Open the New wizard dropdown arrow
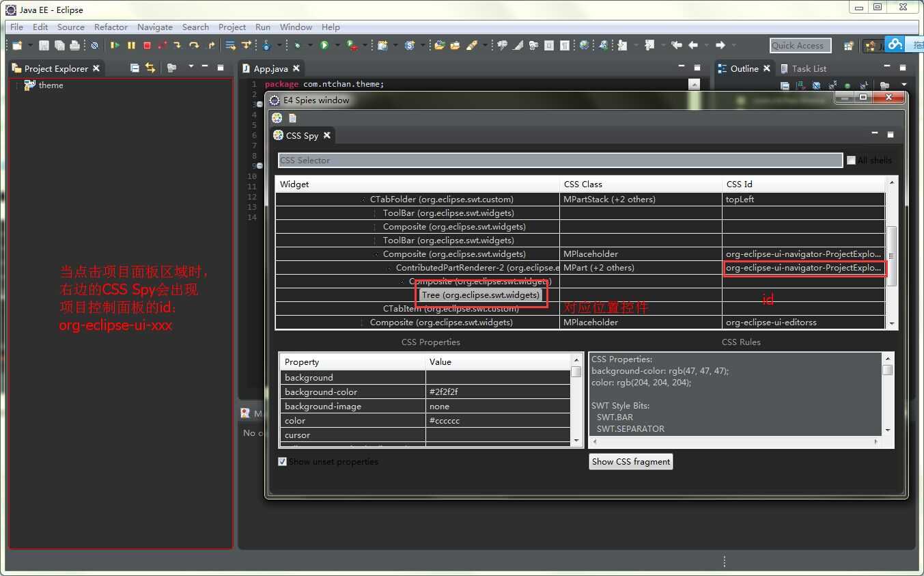Image resolution: width=924 pixels, height=576 pixels. tap(30, 45)
